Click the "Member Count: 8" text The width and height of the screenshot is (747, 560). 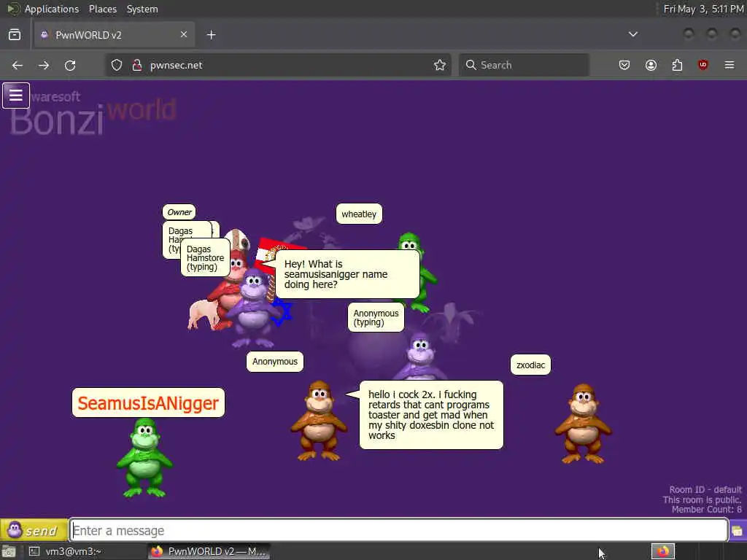[706, 510]
